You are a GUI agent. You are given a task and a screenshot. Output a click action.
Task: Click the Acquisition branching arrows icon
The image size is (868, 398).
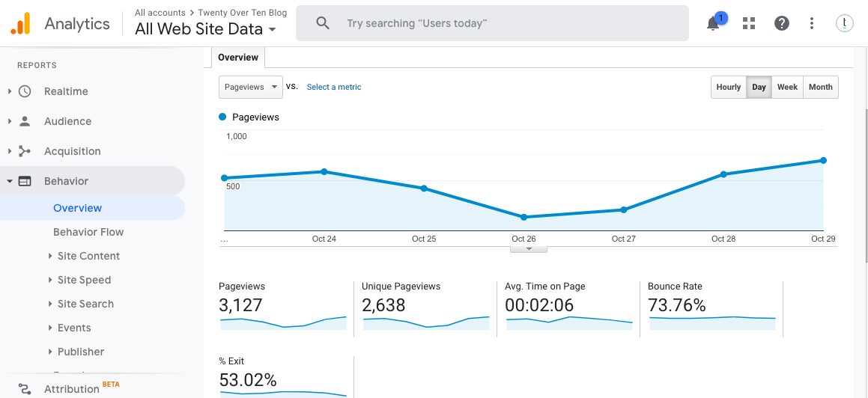click(25, 151)
